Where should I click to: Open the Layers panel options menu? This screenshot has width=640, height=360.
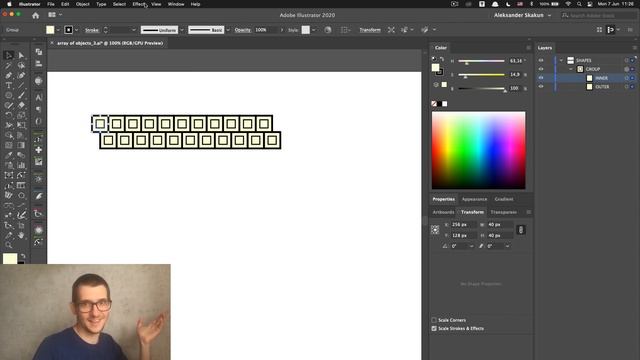pyautogui.click(x=635, y=48)
